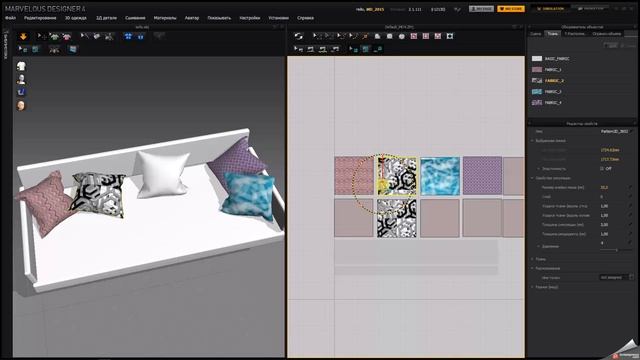Image resolution: width=640 pixels, height=360 pixels.
Task: Click the orange store button in title bar
Action: [511, 9]
